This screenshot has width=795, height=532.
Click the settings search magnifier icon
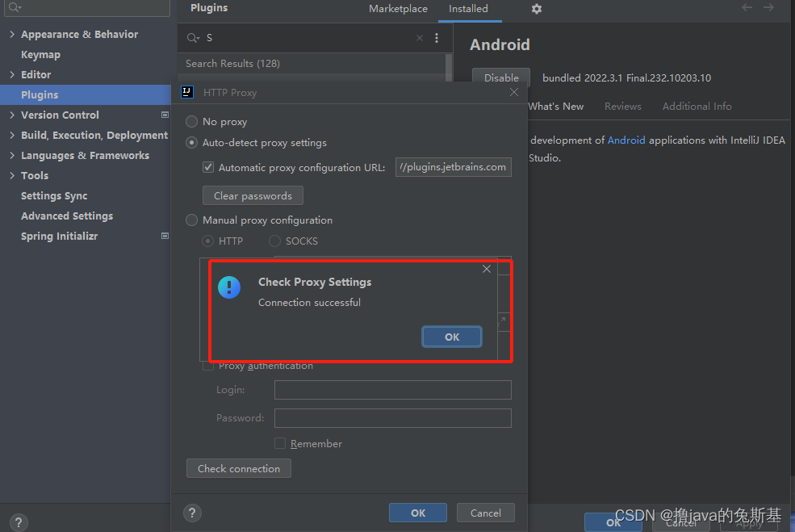(15, 6)
